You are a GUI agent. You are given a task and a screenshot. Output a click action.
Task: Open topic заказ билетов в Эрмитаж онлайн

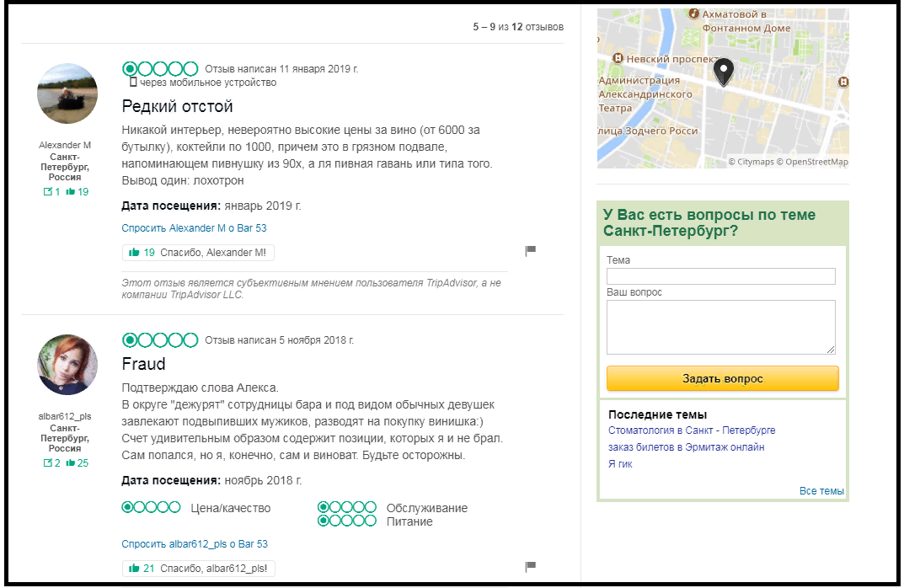coord(686,447)
